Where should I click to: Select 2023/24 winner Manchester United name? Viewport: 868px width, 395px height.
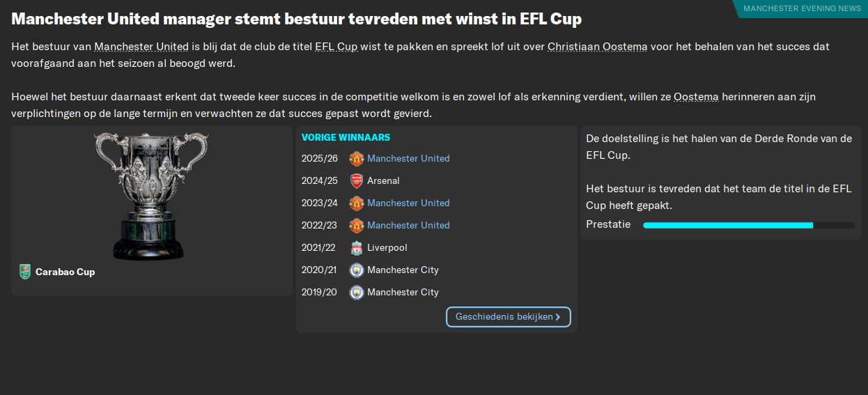[408, 203]
